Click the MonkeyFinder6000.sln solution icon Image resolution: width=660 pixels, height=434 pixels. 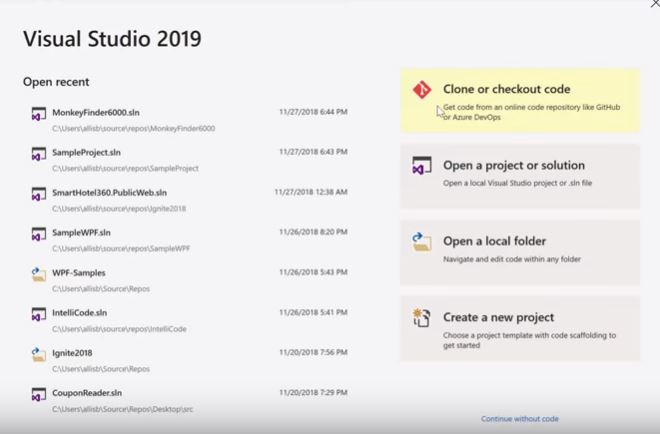[39, 114]
